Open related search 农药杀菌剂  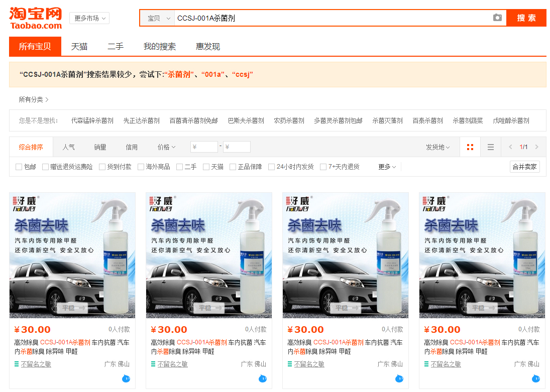tap(289, 120)
